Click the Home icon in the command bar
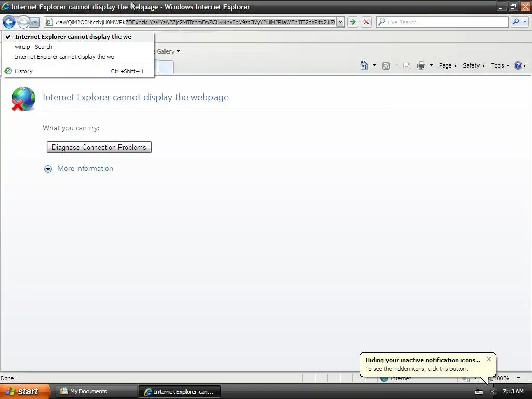 (364, 65)
